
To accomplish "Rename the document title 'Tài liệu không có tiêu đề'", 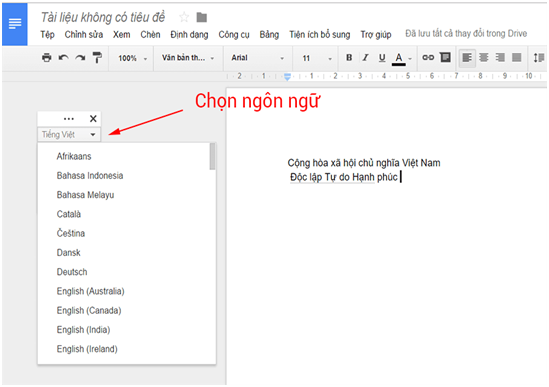I will coord(103,17).
